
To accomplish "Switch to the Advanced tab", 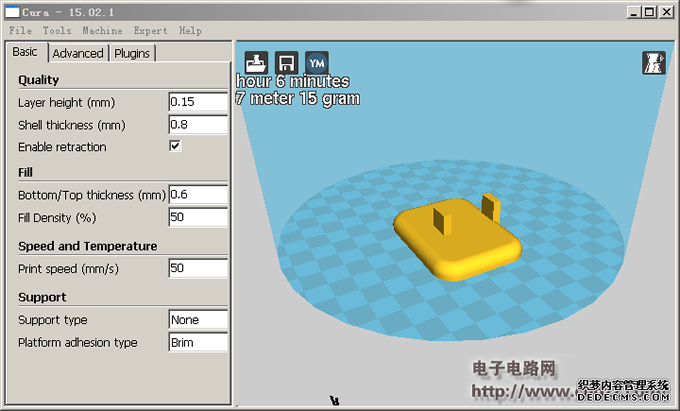I will (x=78, y=53).
